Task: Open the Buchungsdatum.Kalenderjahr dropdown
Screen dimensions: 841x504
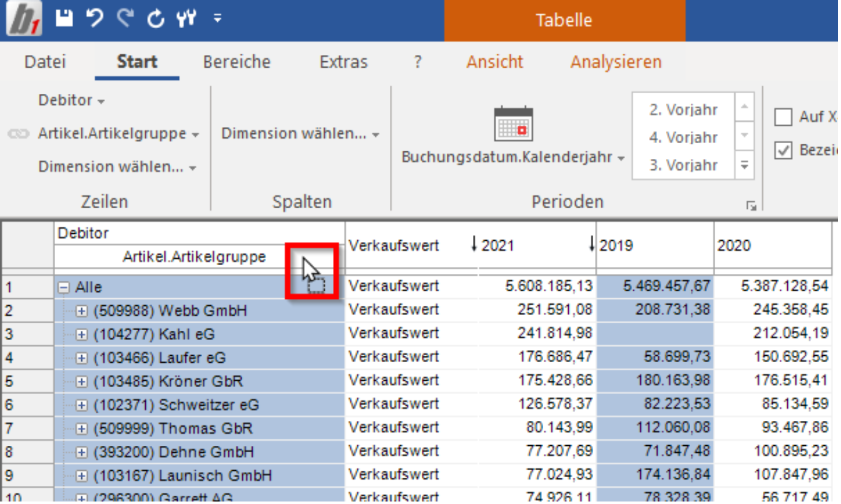Action: tap(513, 157)
